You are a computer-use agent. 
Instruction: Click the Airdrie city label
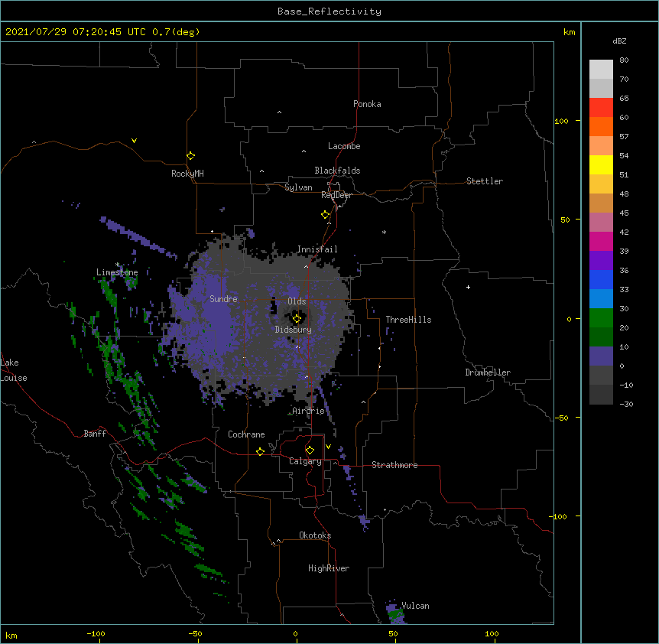[308, 411]
